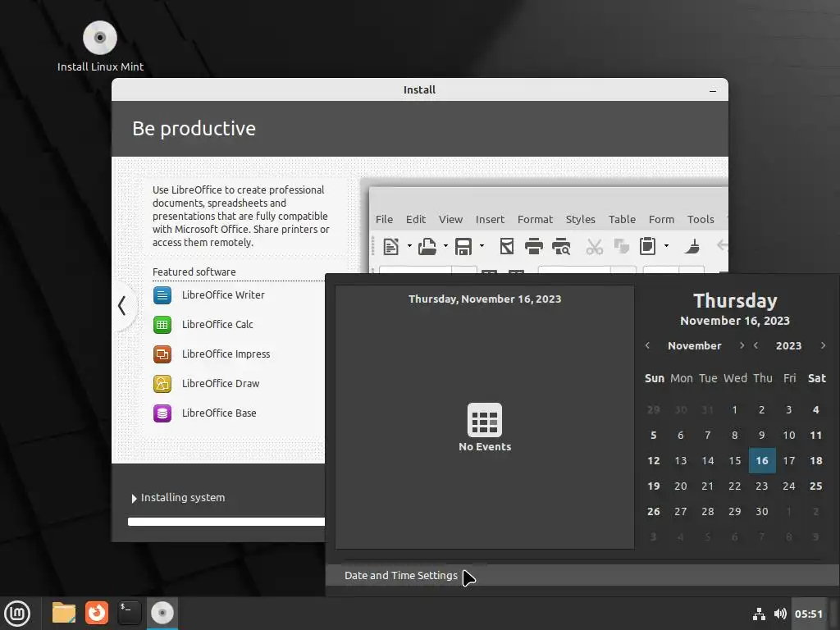The width and height of the screenshot is (840, 630).
Task: Go to next year after 2023
Action: (823, 345)
